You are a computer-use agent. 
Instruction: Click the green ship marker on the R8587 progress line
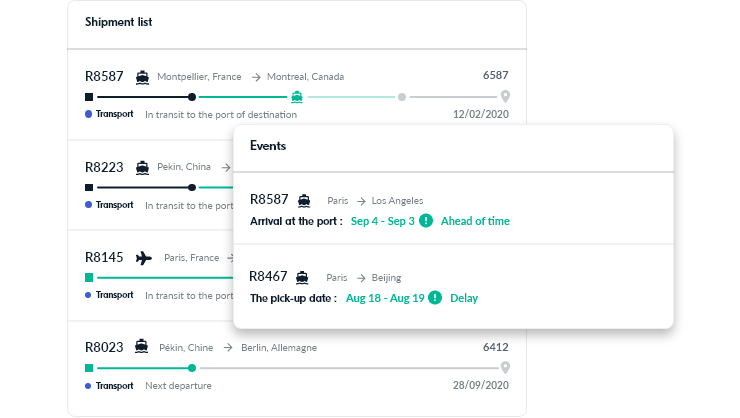(x=297, y=97)
